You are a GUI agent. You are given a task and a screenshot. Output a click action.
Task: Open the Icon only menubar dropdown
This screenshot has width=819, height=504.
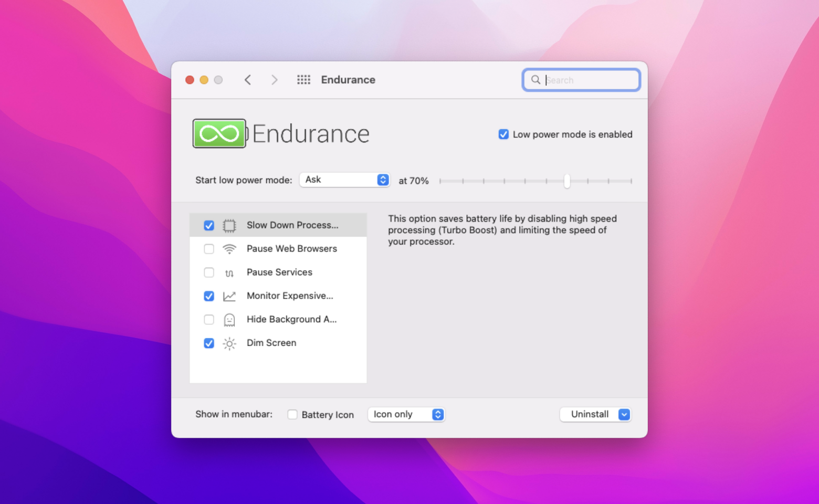[406, 415]
